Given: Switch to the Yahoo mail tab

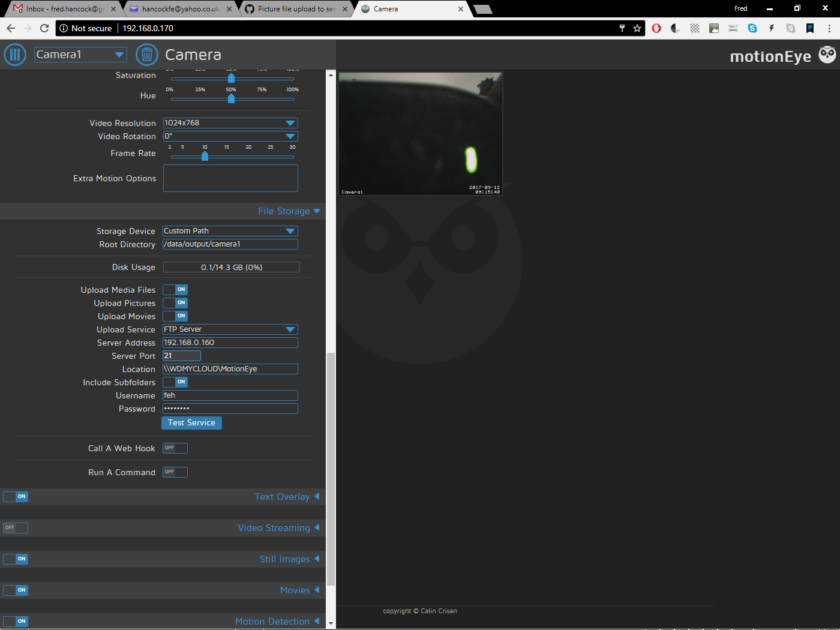Looking at the screenshot, I should pyautogui.click(x=181, y=9).
